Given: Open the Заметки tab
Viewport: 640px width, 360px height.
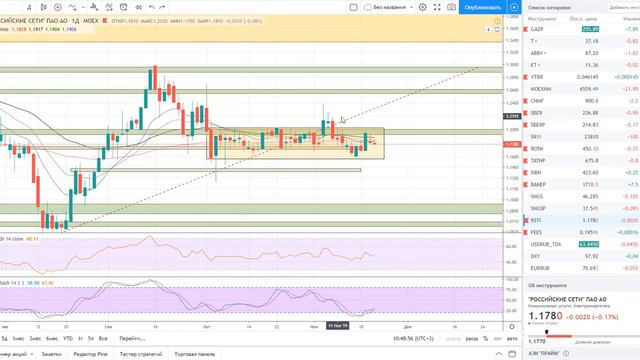Looking at the screenshot, I should point(51,354).
